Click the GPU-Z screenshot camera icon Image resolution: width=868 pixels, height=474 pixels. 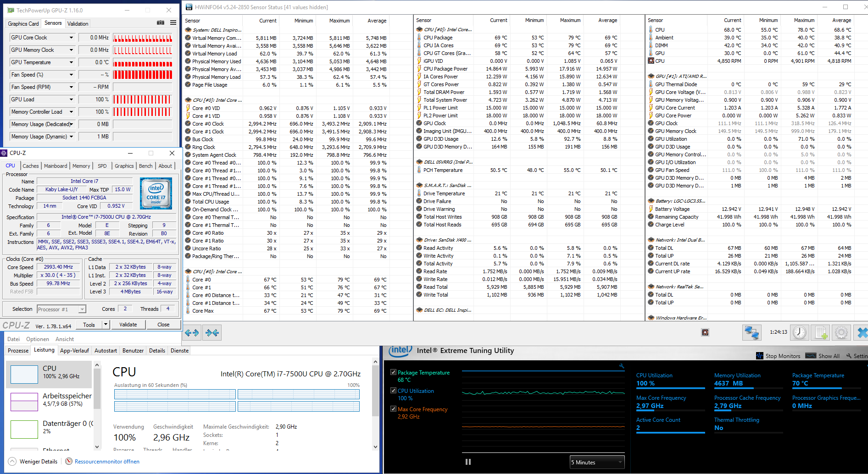[160, 22]
